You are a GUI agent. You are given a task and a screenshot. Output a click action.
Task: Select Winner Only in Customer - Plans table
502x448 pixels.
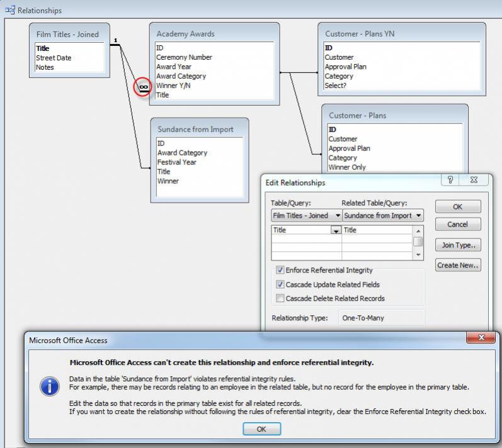click(x=347, y=167)
